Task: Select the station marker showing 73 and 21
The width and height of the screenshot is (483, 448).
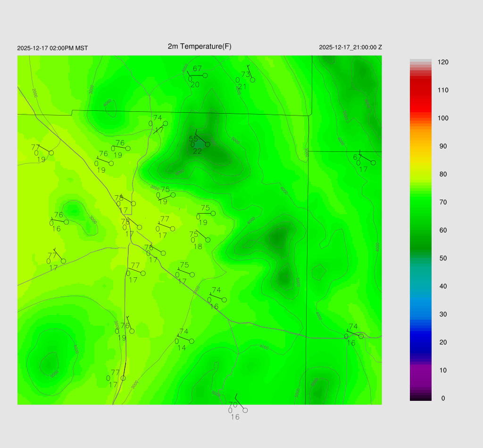Action: 252,80
